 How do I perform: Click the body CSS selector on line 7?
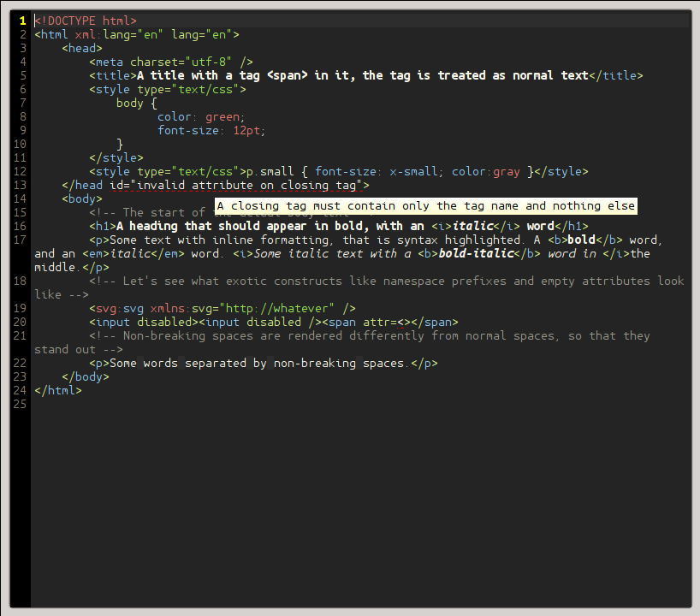130,104
